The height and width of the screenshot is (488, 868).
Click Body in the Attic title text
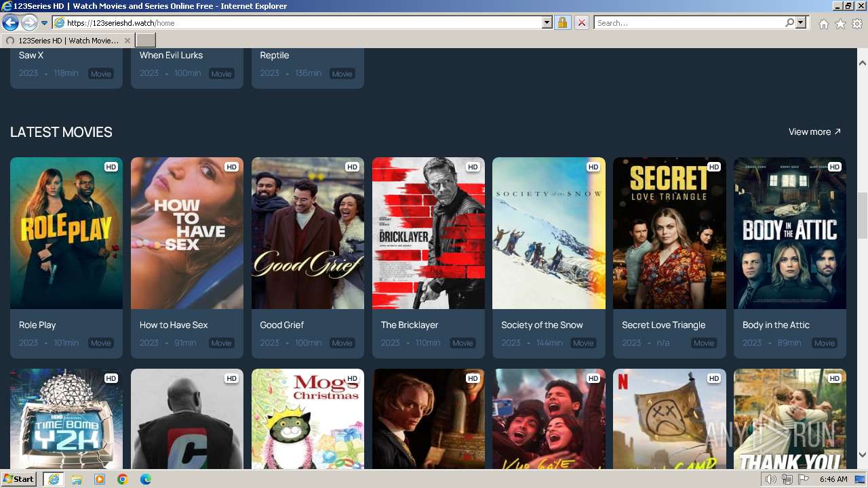tap(776, 325)
